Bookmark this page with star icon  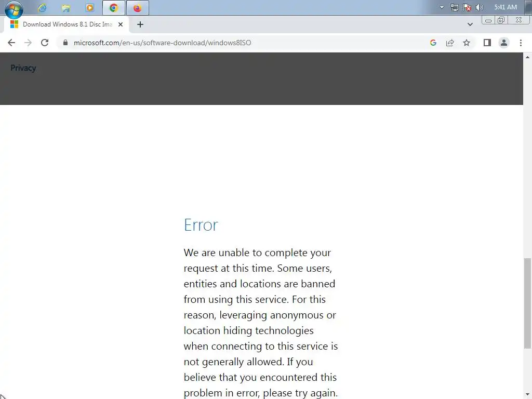(467, 43)
